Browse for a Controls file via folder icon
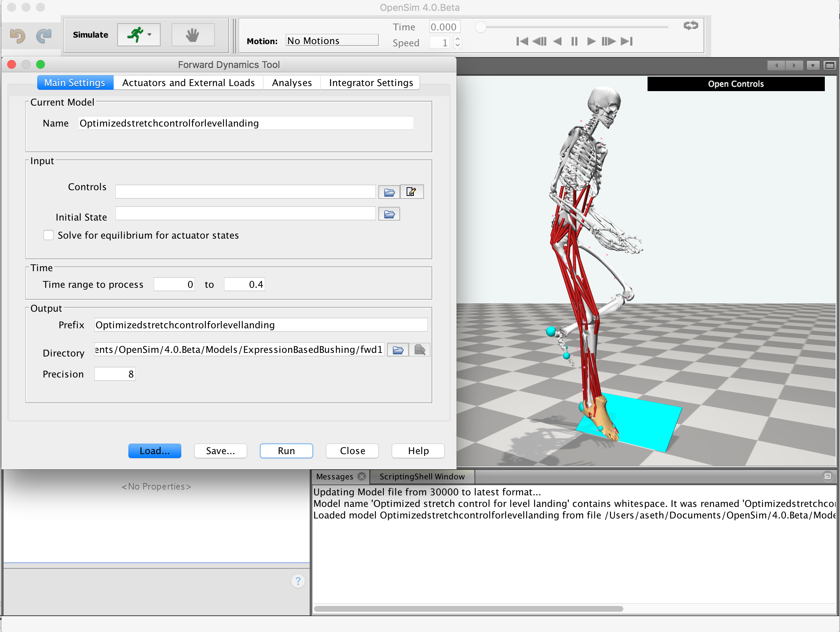The height and width of the screenshot is (632, 840). pyautogui.click(x=389, y=192)
